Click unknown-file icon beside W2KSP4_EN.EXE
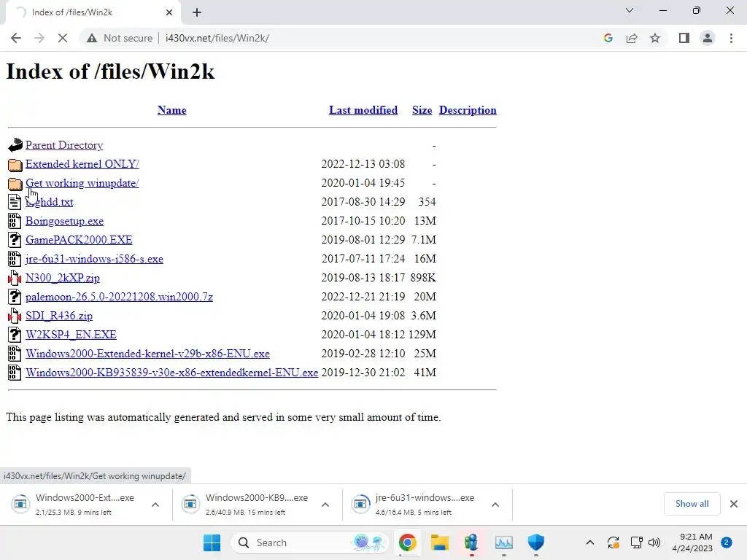This screenshot has width=747, height=560. point(15,335)
